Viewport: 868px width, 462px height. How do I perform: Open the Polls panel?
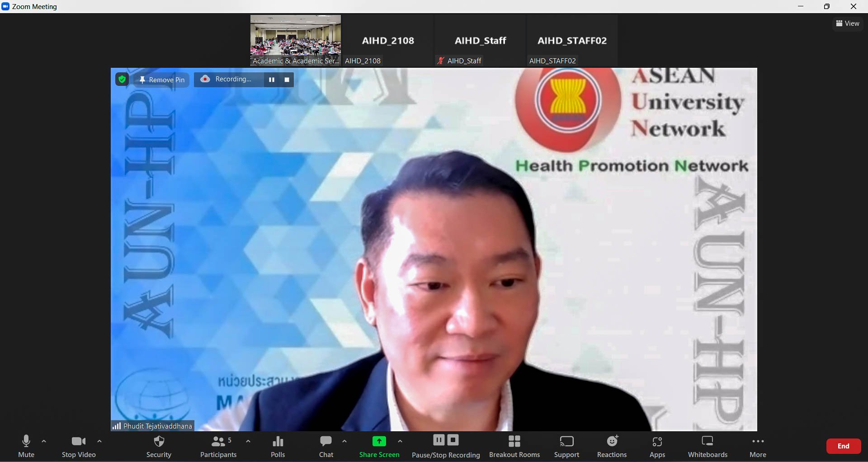click(278, 446)
